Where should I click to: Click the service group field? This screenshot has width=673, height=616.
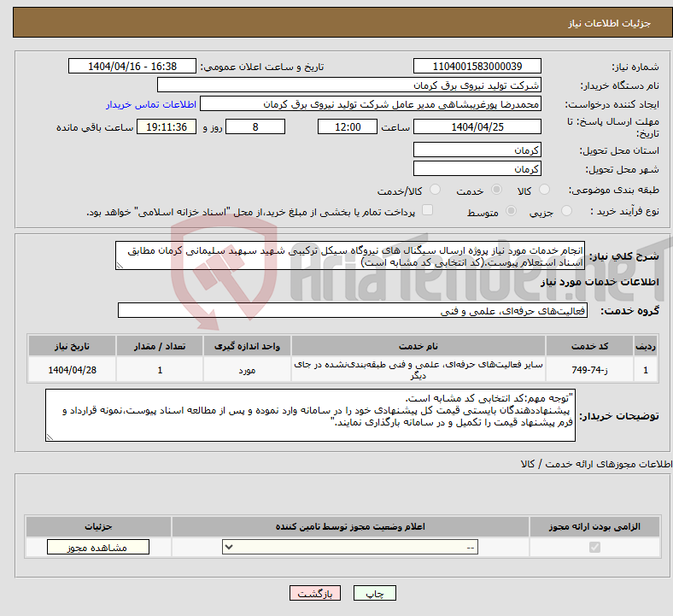353,310
